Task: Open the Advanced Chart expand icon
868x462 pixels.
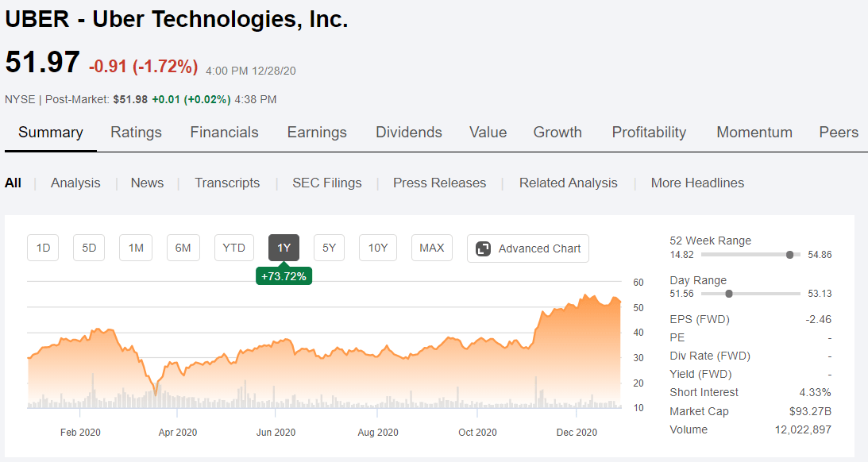Action: click(484, 248)
